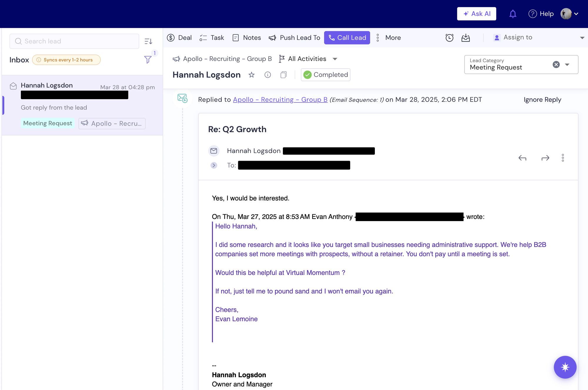Click the mail icon next to the sender name

[x=214, y=151]
